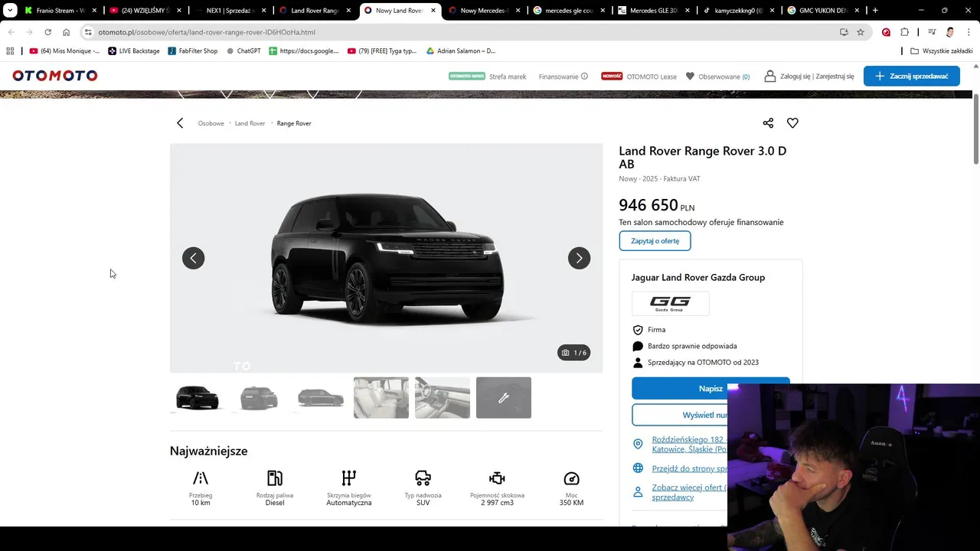Add listing to favorites with heart icon
Image resolution: width=980 pixels, height=551 pixels.
point(792,123)
